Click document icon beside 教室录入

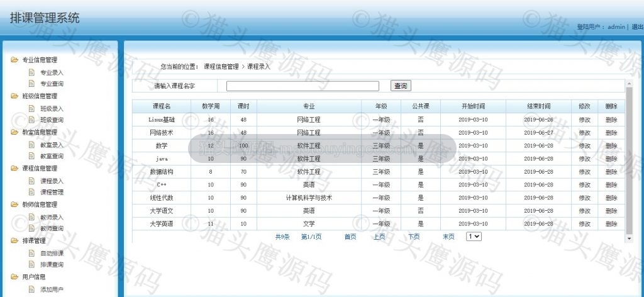(x=31, y=145)
